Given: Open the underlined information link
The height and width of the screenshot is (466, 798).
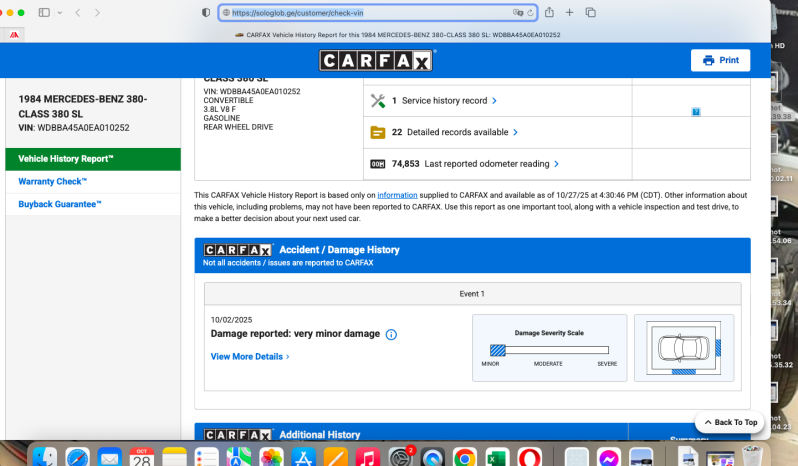Looking at the screenshot, I should click(x=397, y=195).
